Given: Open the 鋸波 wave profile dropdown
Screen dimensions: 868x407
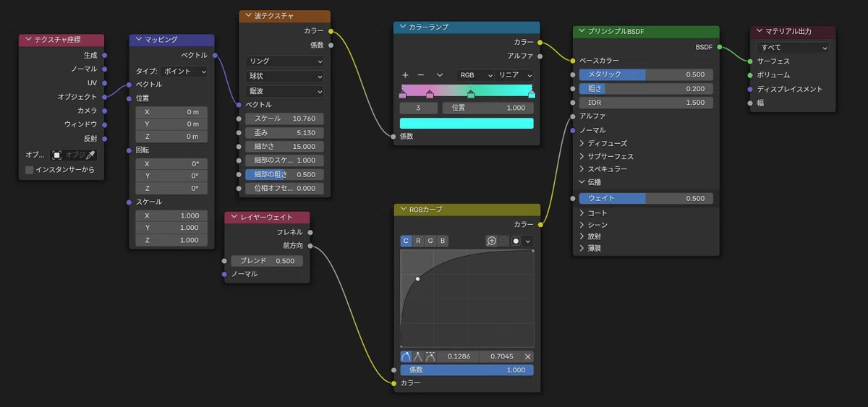Looking at the screenshot, I should [285, 91].
